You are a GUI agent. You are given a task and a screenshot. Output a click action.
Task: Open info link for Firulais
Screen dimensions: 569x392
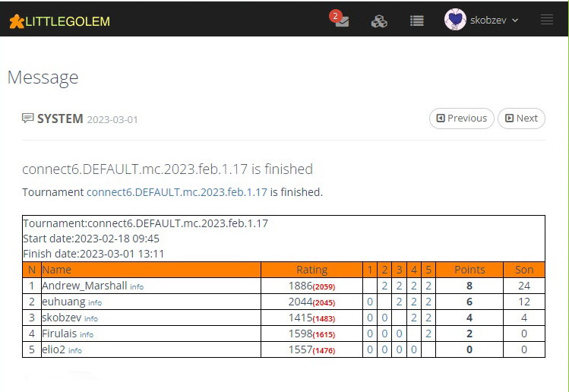click(x=87, y=334)
